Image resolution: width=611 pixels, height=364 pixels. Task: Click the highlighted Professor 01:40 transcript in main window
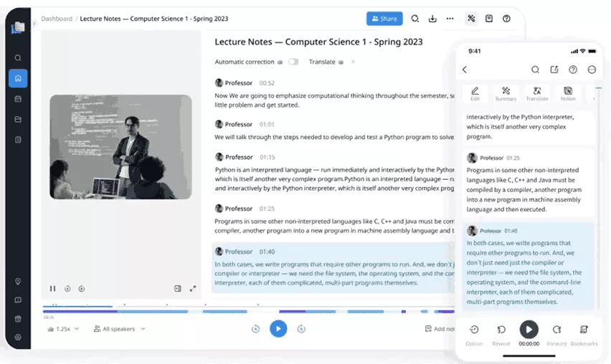[333, 267]
